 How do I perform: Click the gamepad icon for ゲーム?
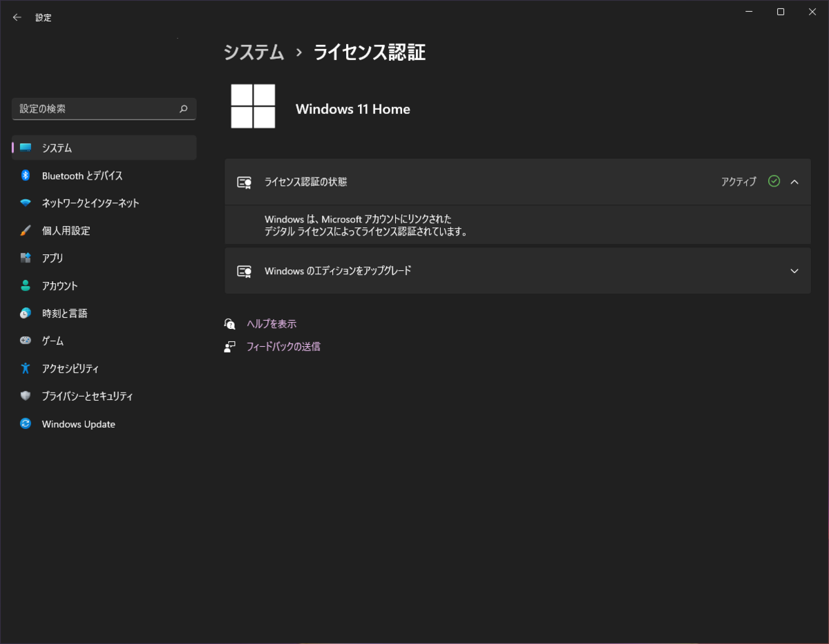[26, 341]
